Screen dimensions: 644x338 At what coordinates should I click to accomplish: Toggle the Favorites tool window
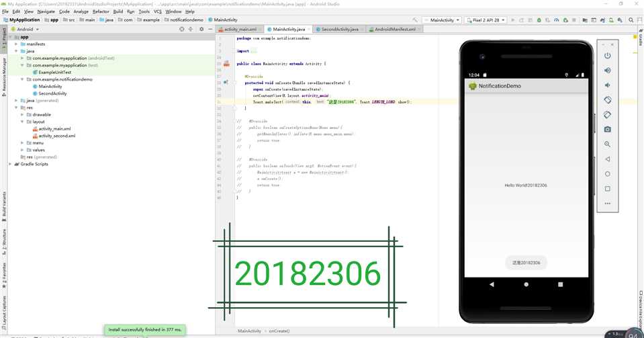click(4, 275)
